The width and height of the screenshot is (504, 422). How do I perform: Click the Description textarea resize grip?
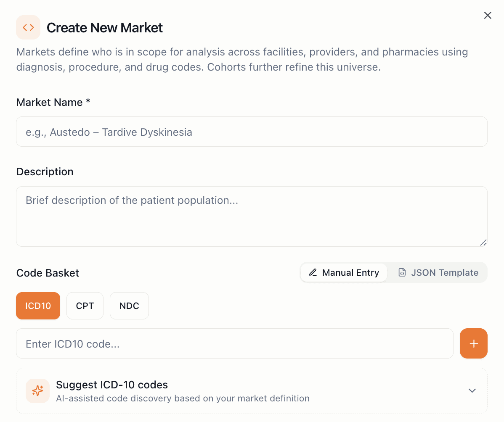[x=483, y=243]
